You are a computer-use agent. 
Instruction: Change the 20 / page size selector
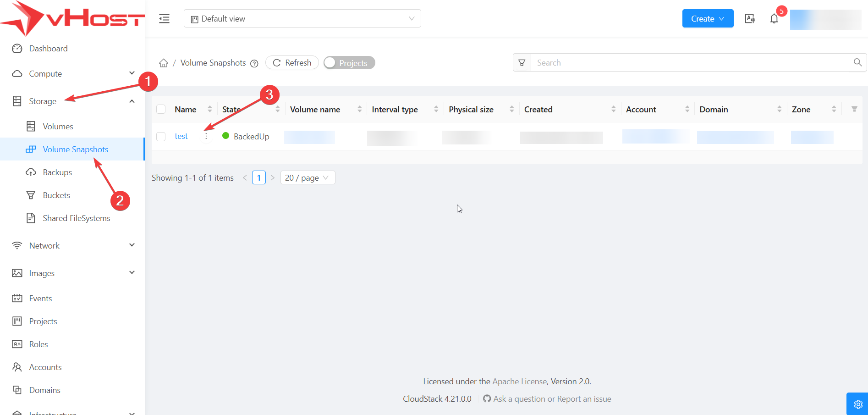click(307, 178)
